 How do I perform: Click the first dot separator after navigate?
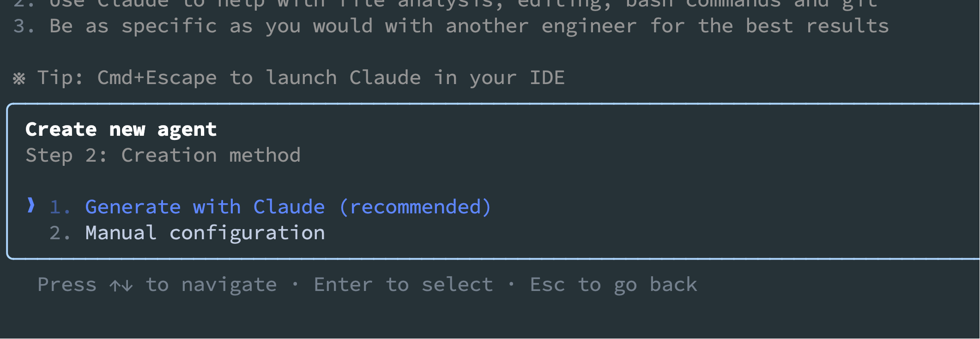tap(295, 284)
